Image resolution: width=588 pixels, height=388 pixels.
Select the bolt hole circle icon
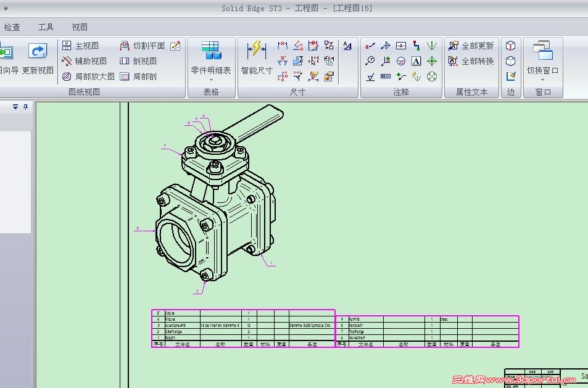(x=432, y=76)
